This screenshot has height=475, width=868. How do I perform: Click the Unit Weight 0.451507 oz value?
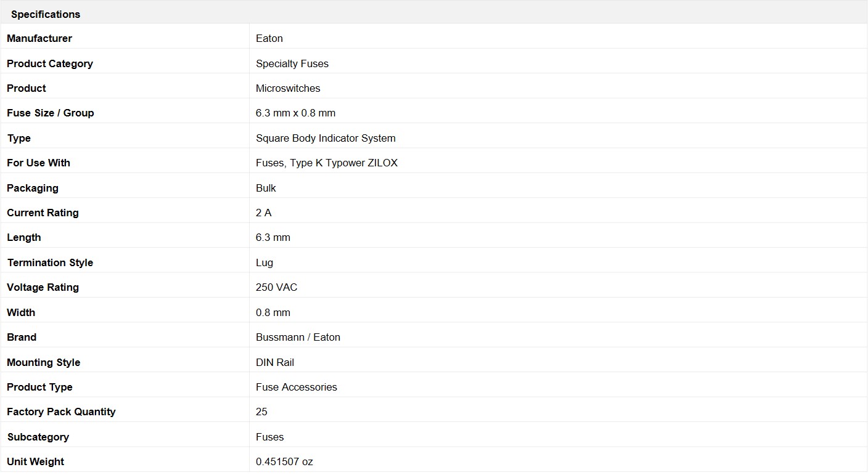click(284, 461)
